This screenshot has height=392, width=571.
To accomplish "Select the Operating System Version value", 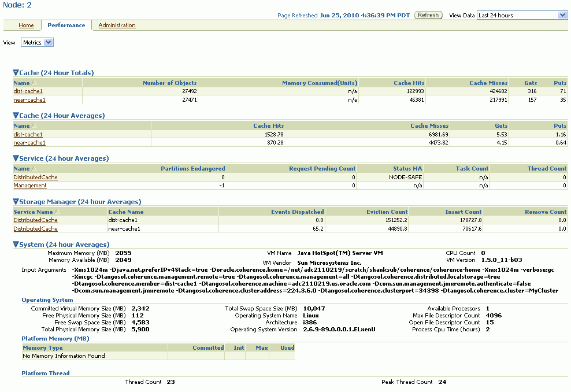I will [339, 330].
